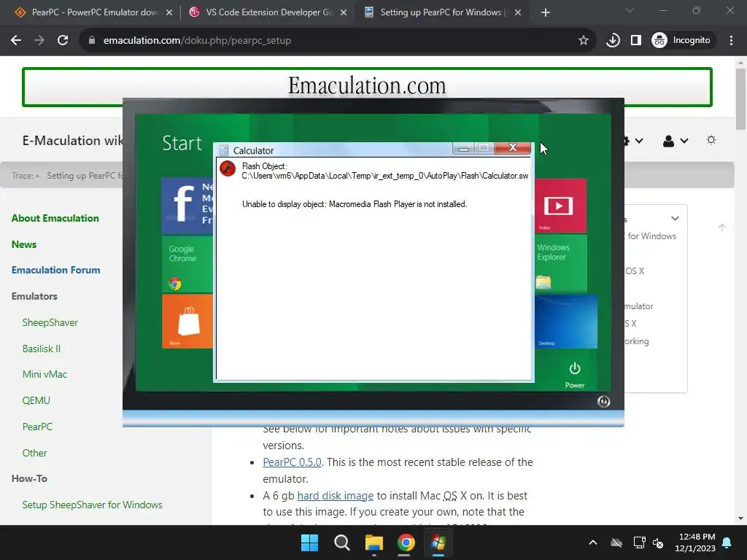The height and width of the screenshot is (560, 747).
Task: Open File Explorer from taskbar
Action: pos(374,542)
